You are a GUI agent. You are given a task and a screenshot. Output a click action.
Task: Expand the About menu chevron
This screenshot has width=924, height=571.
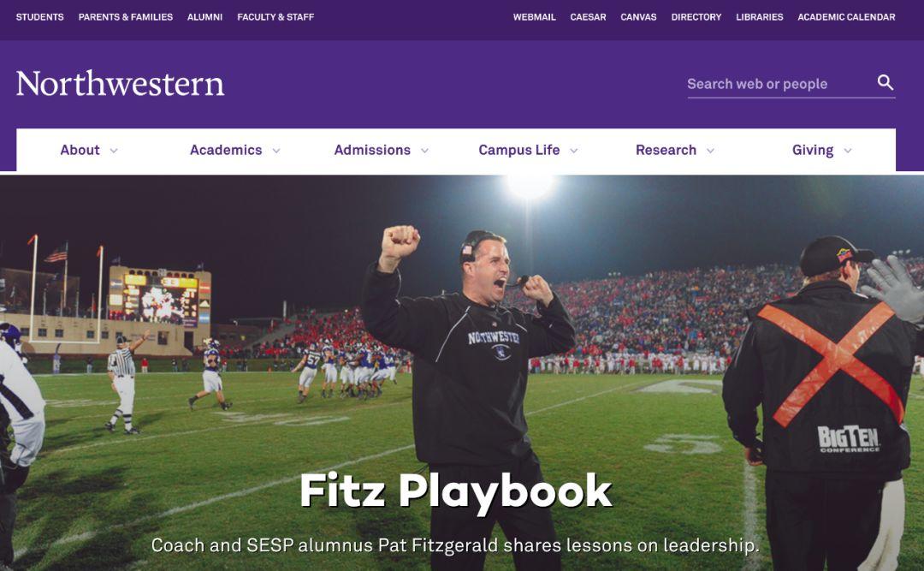coord(114,151)
